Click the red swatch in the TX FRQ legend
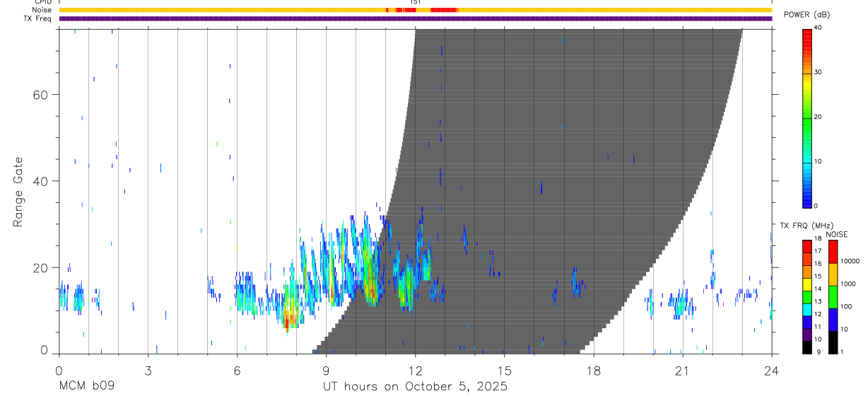This screenshot has width=868, height=401. 807,247
